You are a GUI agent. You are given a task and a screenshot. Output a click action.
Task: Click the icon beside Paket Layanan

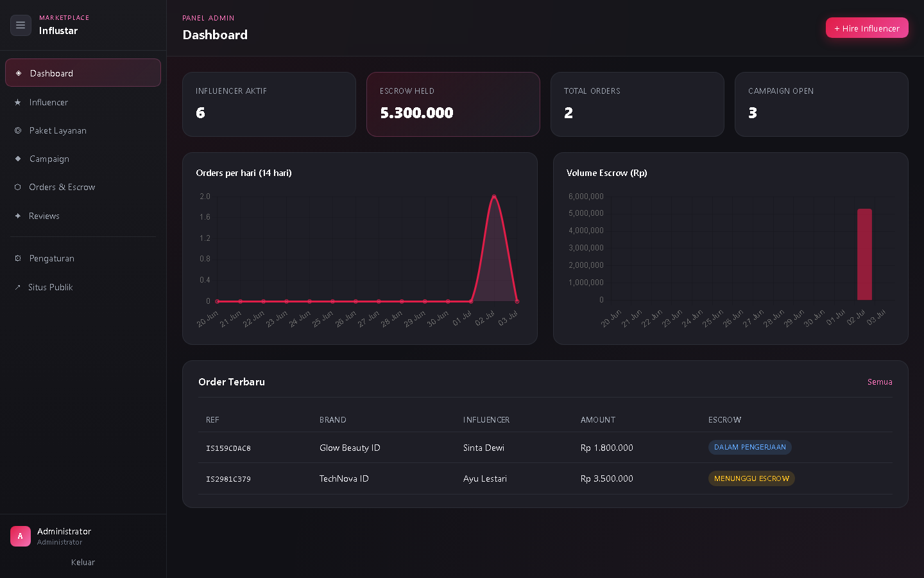tap(18, 130)
